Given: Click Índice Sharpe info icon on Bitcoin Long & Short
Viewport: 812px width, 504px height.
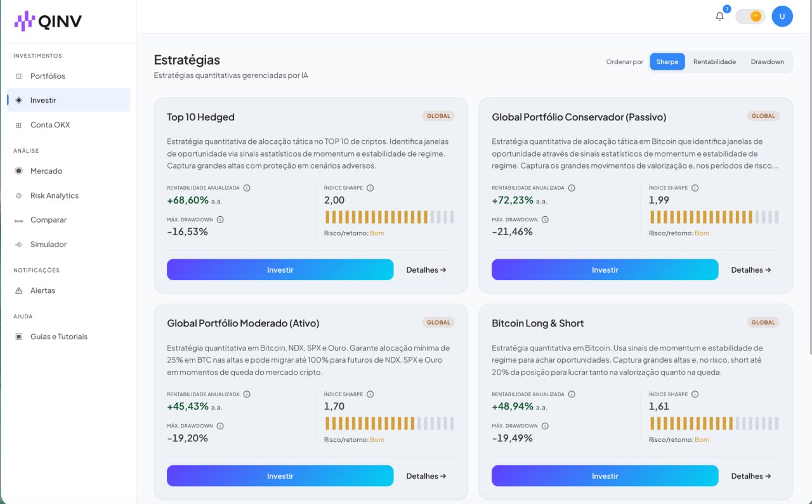Looking at the screenshot, I should pyautogui.click(x=695, y=394).
